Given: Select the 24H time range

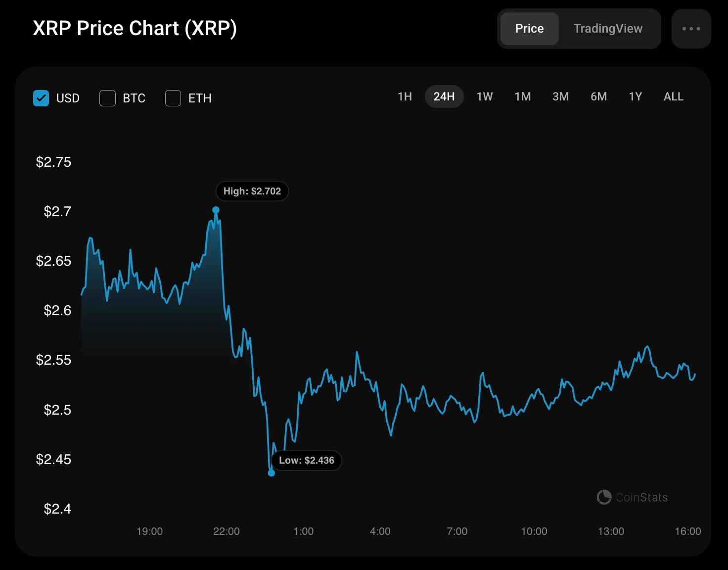Looking at the screenshot, I should (444, 96).
